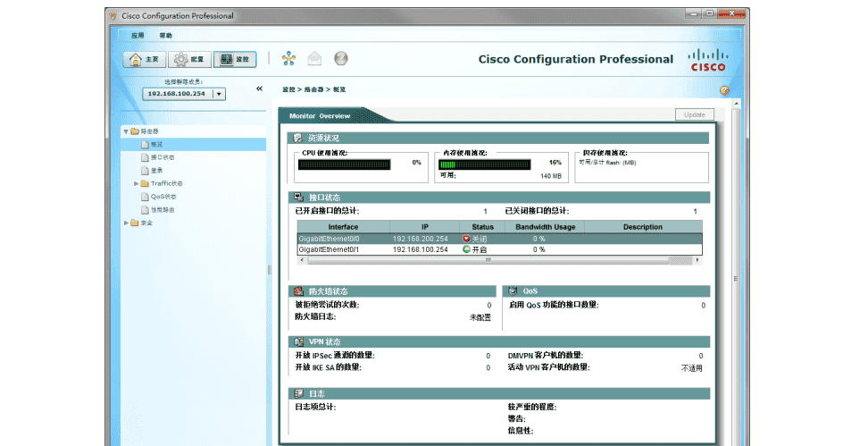Sort by the IP column header

click(424, 227)
